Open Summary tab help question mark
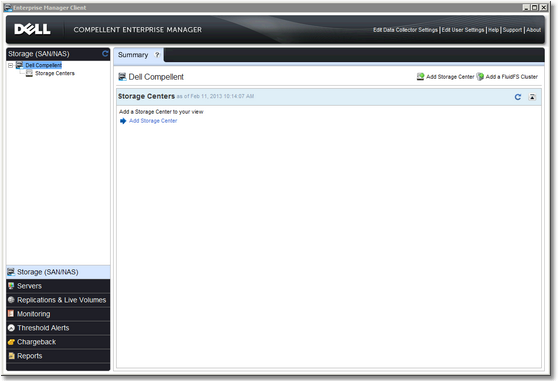558x383 pixels. coord(157,55)
